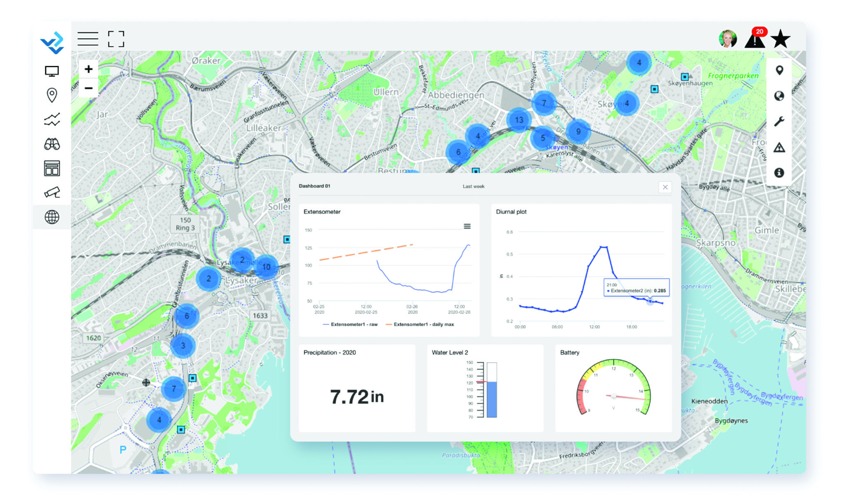
Task: Open the alerts bell showing 20 notifications
Action: click(x=755, y=39)
